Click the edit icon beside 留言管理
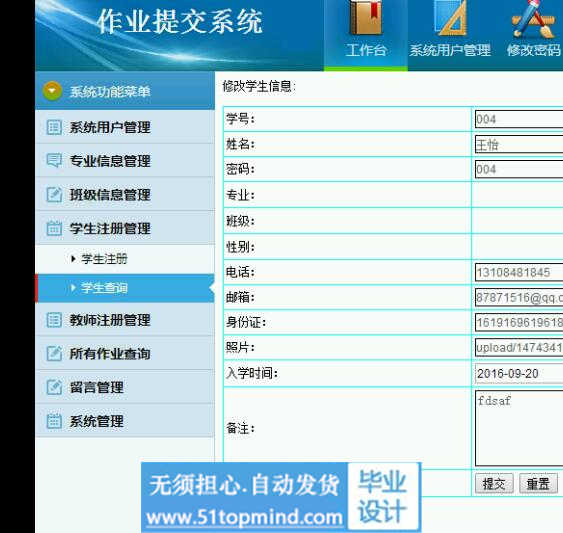 pos(54,387)
